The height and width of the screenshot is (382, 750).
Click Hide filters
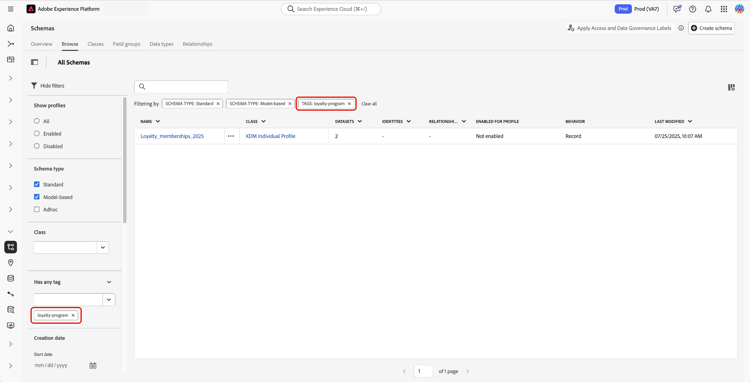pyautogui.click(x=47, y=86)
